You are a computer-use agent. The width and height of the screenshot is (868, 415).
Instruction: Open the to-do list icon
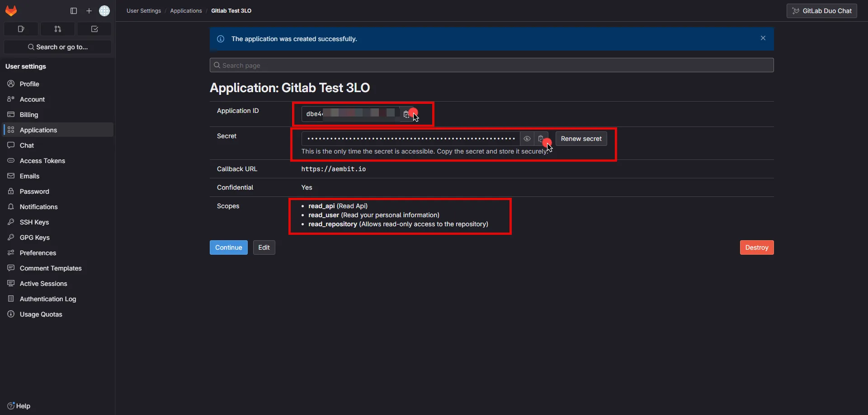pyautogui.click(x=94, y=29)
